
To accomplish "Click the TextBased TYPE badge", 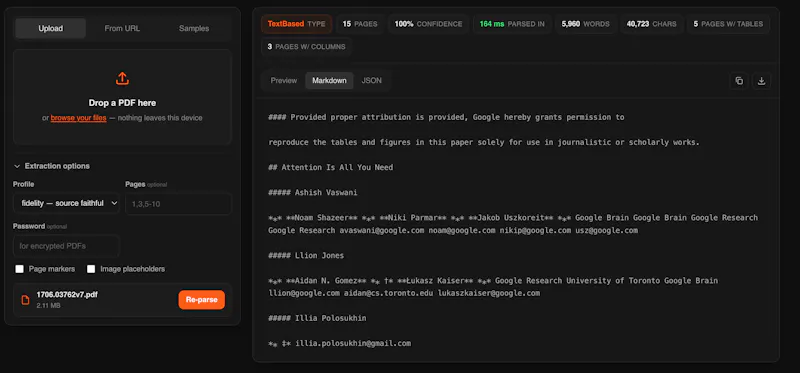I will [296, 24].
